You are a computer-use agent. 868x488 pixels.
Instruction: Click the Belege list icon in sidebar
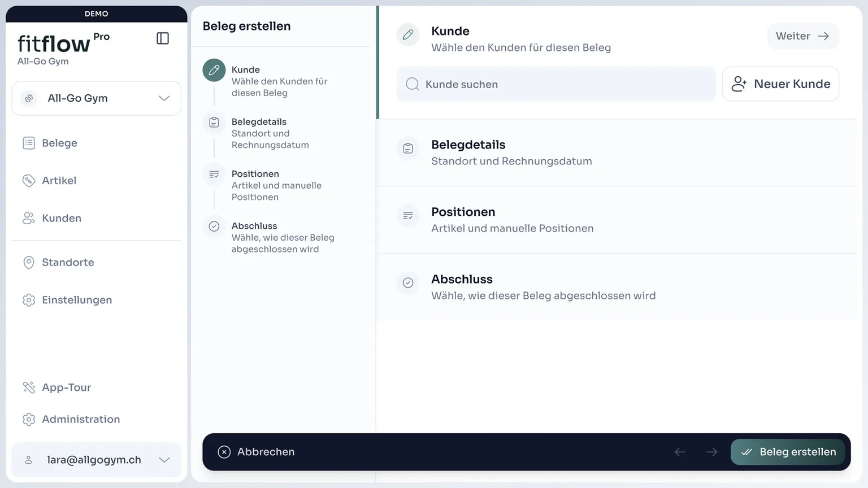pos(29,143)
